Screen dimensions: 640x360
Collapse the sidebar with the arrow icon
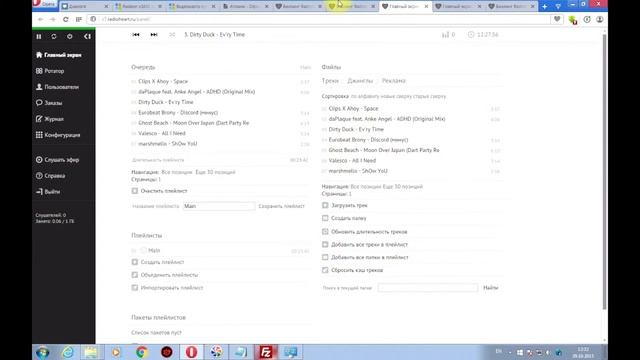[x=87, y=36]
